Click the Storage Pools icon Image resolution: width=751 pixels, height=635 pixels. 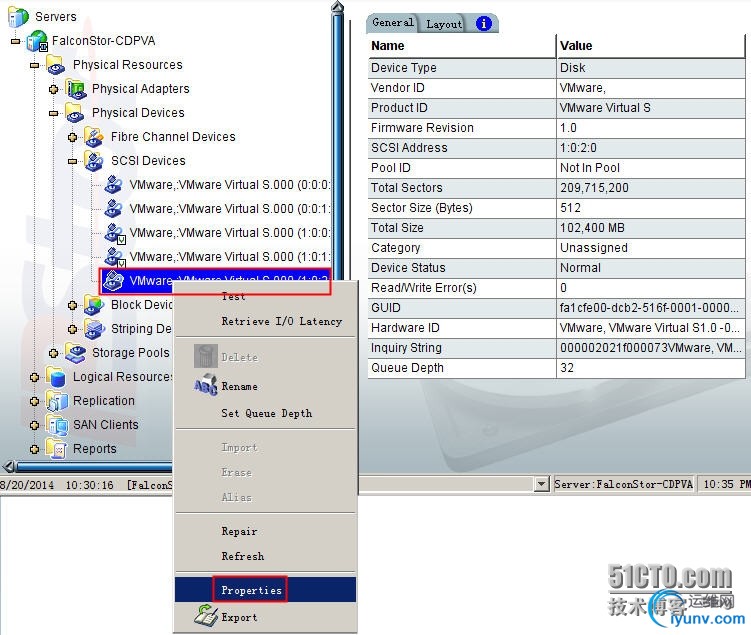(75, 353)
